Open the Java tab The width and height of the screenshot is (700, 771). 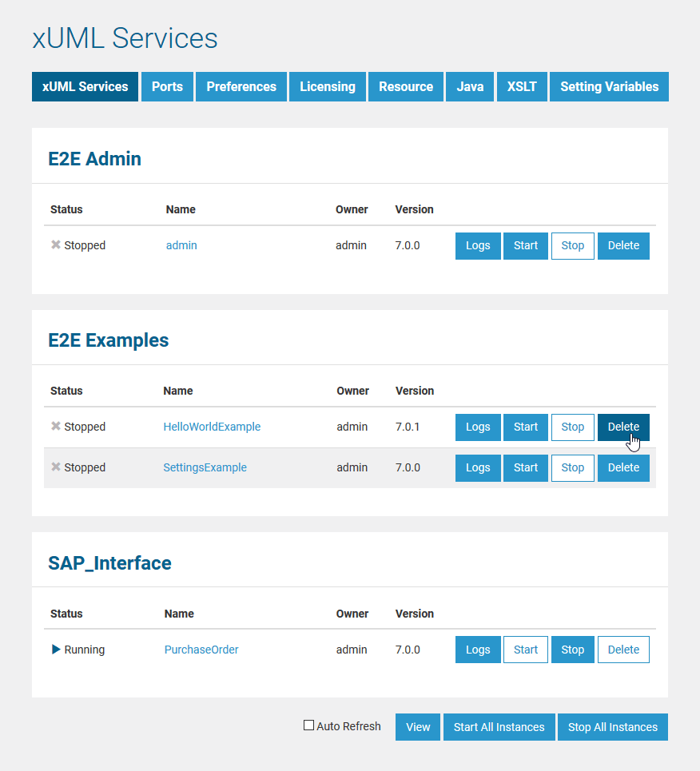click(470, 87)
